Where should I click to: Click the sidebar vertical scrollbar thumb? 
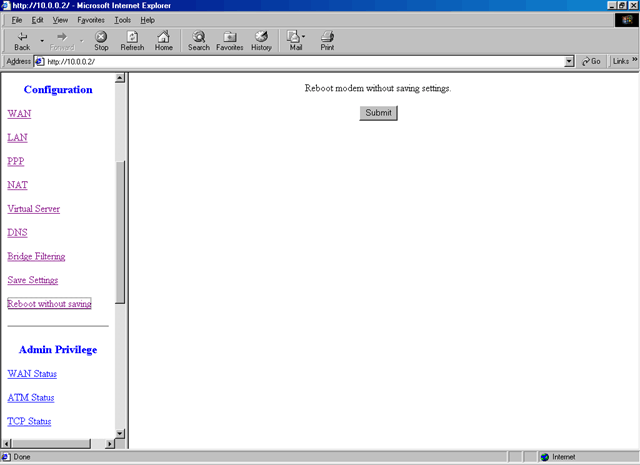120,232
